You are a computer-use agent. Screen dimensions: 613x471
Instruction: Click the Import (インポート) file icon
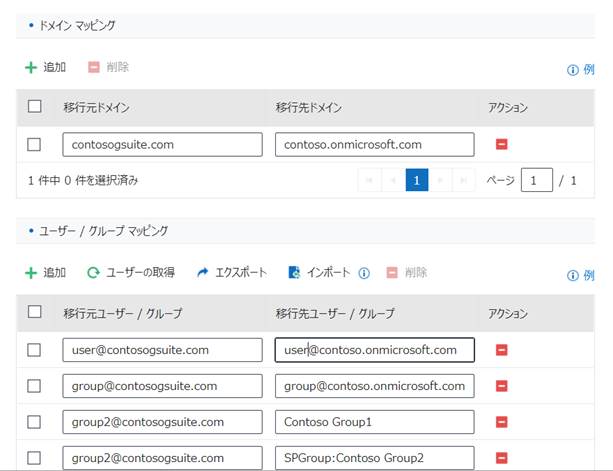click(294, 272)
